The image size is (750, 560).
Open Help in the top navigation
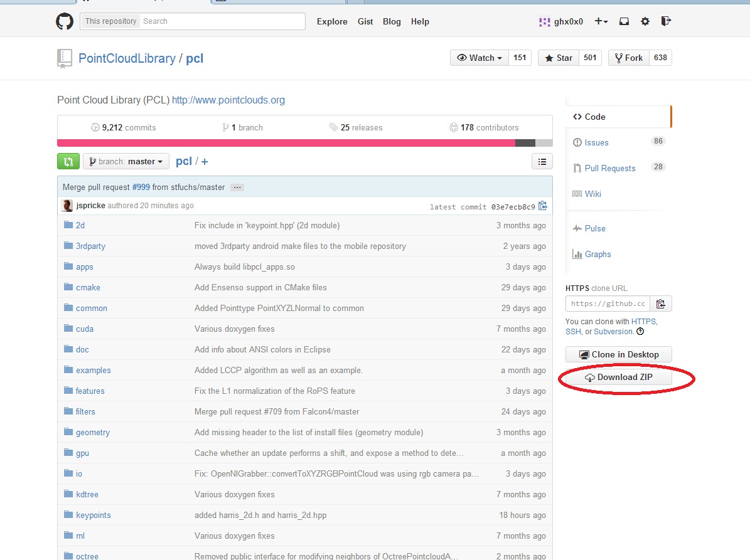coord(420,21)
